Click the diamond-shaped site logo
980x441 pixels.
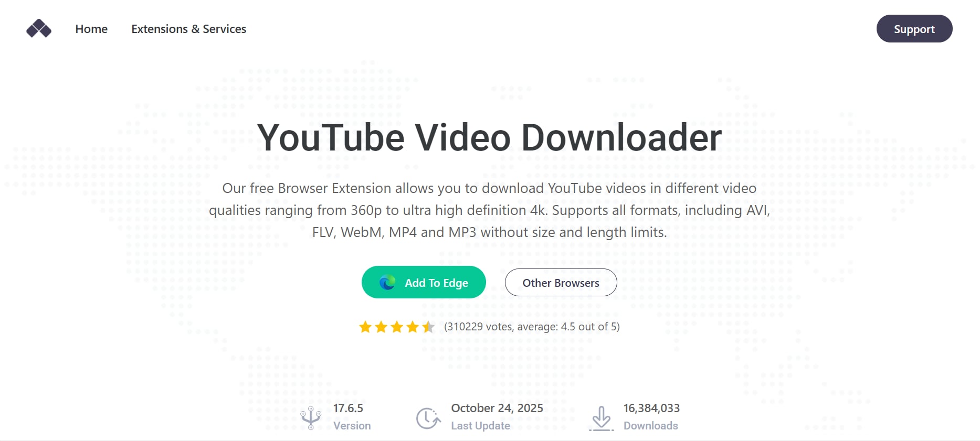pyautogui.click(x=39, y=29)
